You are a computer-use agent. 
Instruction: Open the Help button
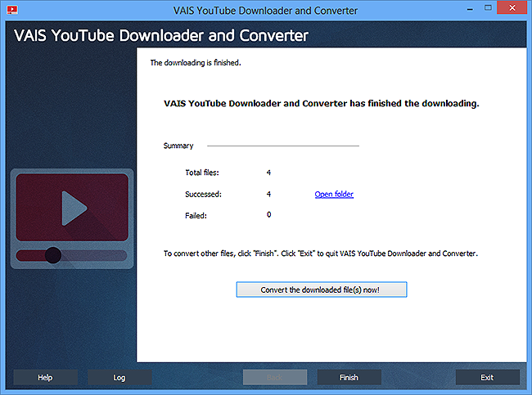[45, 377]
